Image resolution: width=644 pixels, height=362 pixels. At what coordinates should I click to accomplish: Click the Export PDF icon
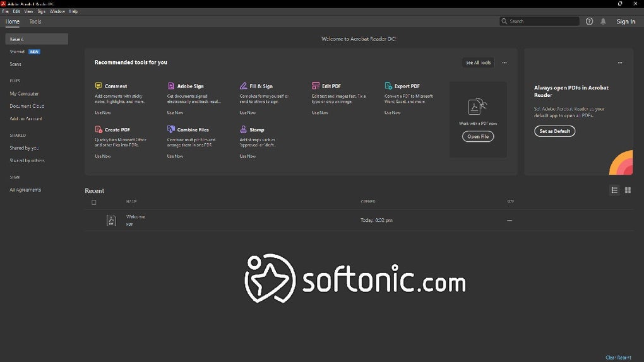388,86
